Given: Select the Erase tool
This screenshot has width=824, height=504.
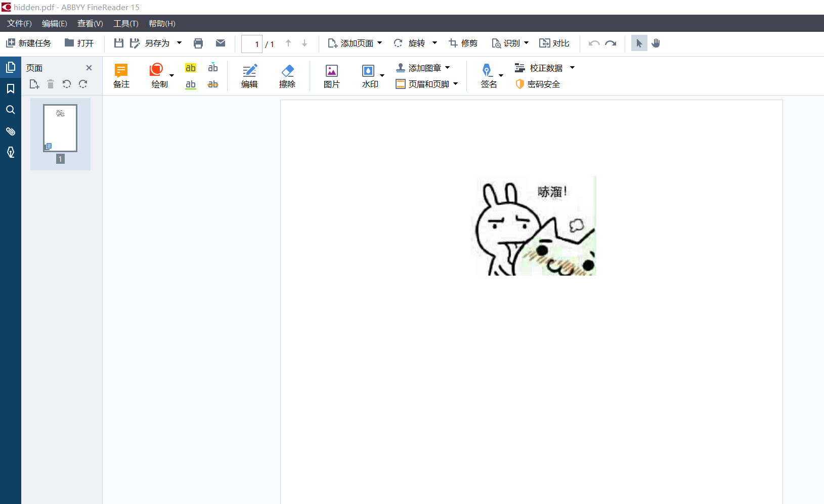Looking at the screenshot, I should coord(287,76).
